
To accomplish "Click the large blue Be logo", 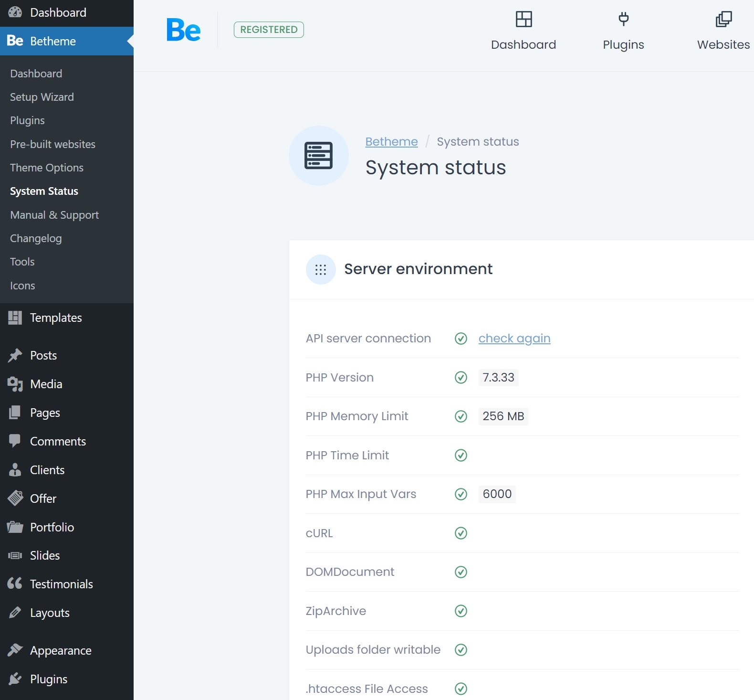I will pos(184,30).
